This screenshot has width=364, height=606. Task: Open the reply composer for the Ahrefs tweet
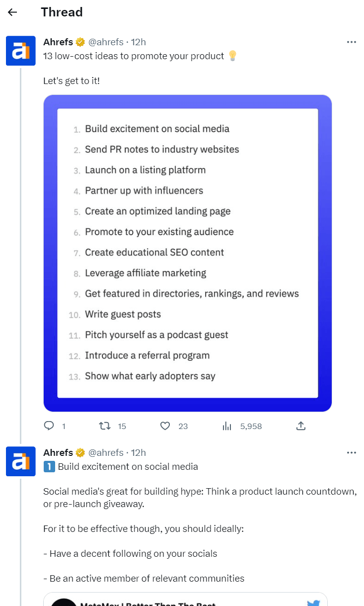(49, 426)
